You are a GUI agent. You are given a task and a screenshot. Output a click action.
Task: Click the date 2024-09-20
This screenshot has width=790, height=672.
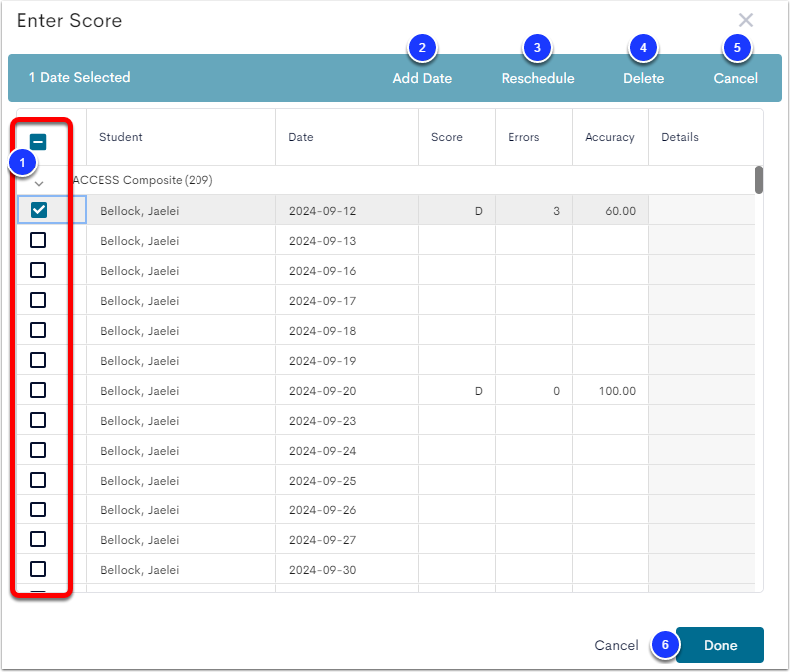click(x=322, y=391)
